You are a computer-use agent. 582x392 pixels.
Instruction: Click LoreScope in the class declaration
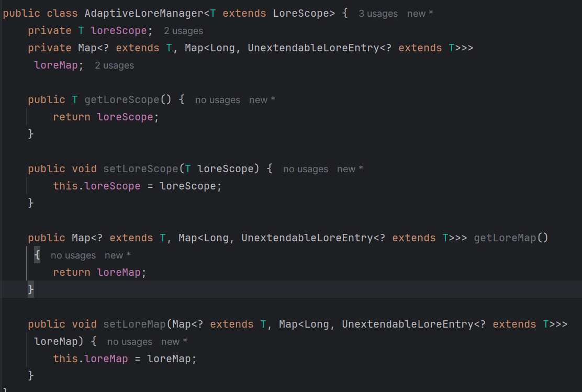coord(301,14)
